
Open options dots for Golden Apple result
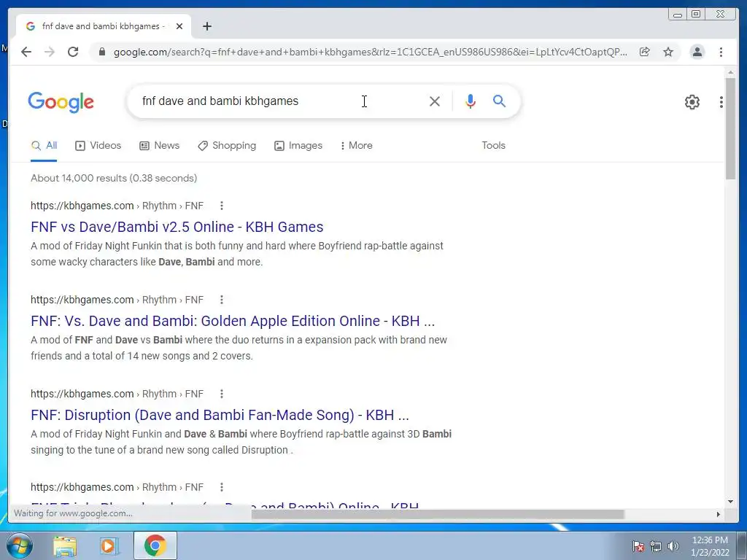click(x=222, y=300)
